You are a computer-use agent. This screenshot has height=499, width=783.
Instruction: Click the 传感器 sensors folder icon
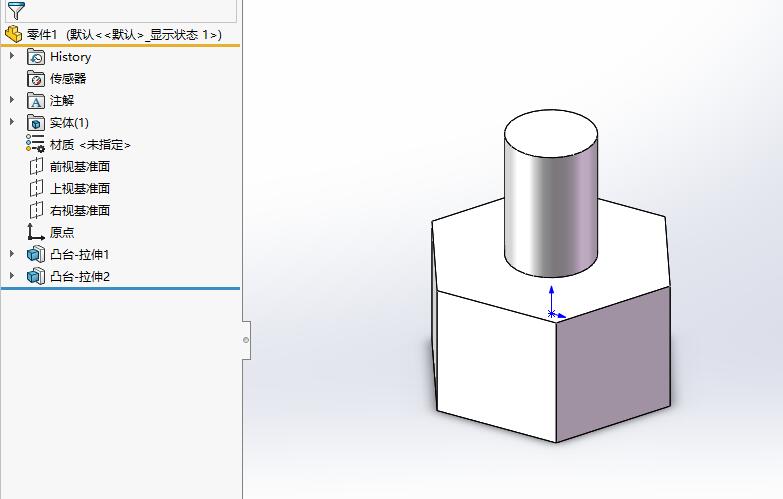coord(36,79)
